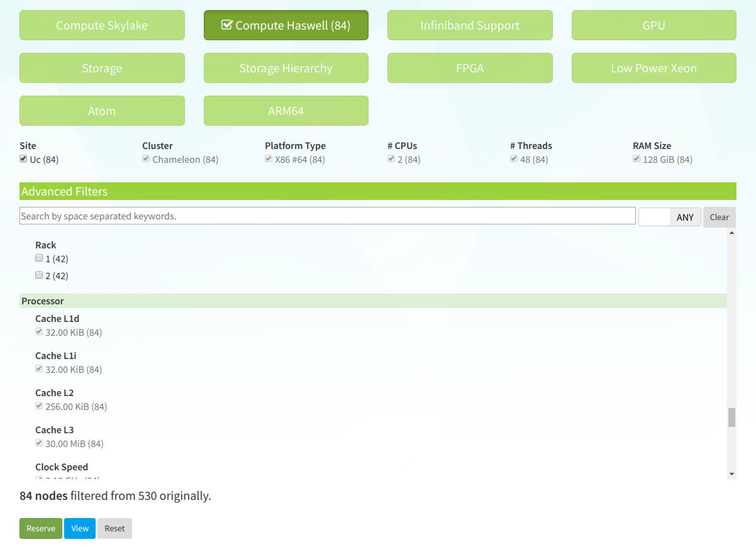The height and width of the screenshot is (547, 756).
Task: Check Rack 1 (42) filter
Action: (x=39, y=258)
